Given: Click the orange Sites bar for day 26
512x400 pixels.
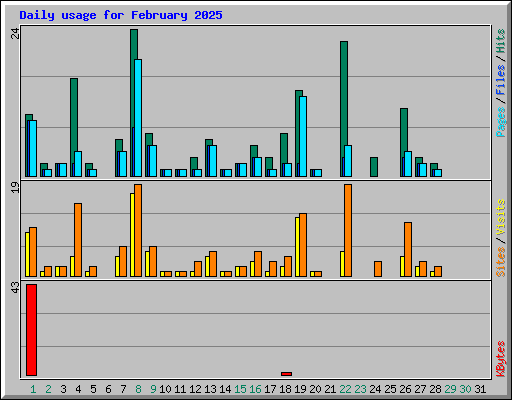Looking at the screenshot, I should tap(408, 249).
